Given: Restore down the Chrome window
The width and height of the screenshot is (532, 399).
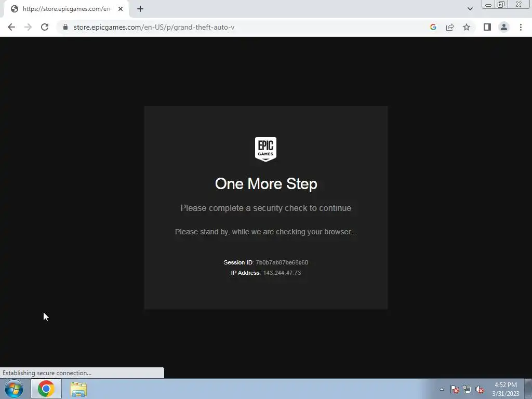Looking at the screenshot, I should [501, 4].
